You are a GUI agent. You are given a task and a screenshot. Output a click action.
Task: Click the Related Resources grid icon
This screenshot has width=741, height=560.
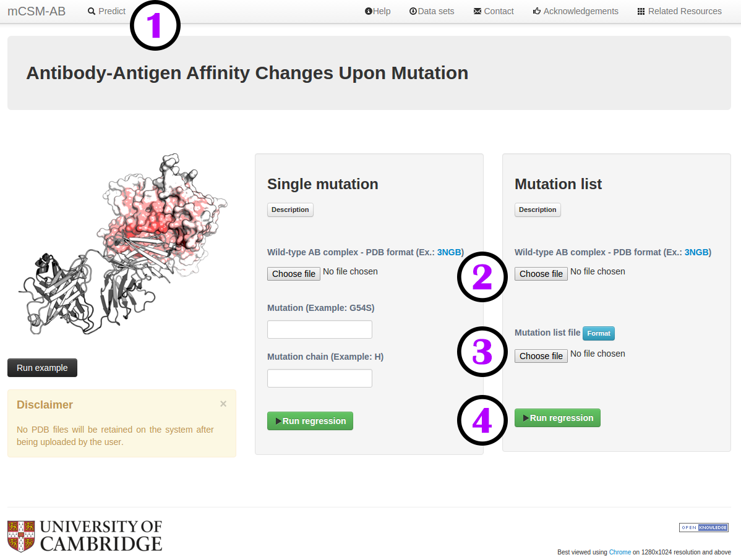pyautogui.click(x=641, y=11)
